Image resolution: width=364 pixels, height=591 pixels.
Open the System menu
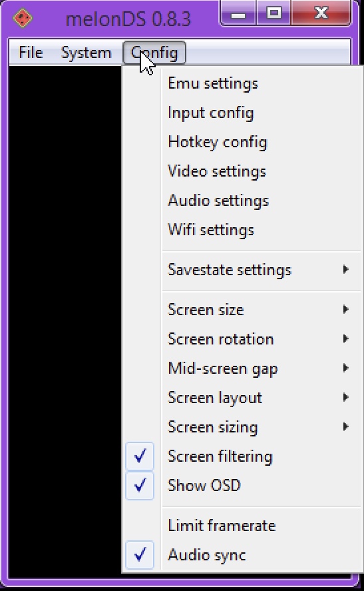[87, 53]
